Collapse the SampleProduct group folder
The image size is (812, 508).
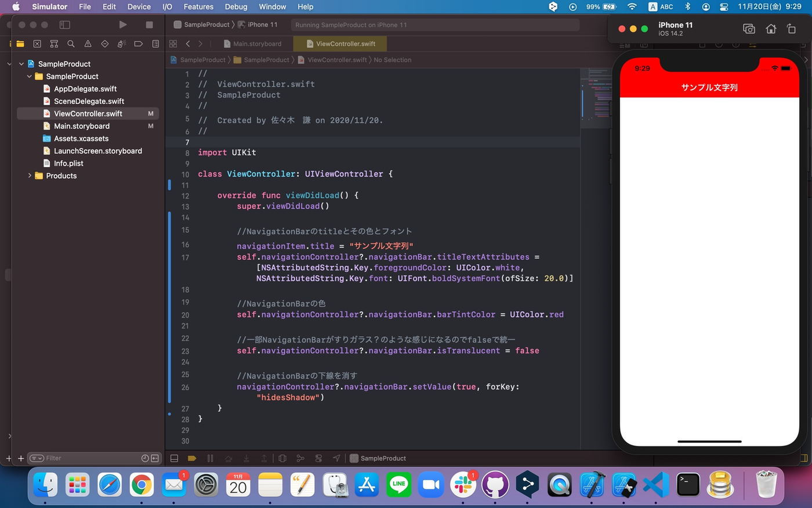[x=30, y=76]
